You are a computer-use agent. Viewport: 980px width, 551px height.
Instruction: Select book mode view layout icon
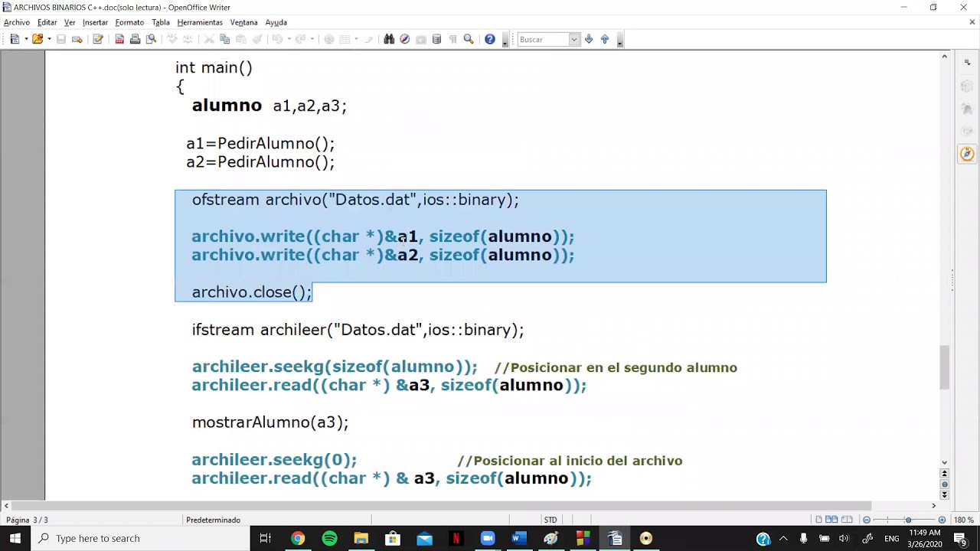pyautogui.click(x=845, y=520)
